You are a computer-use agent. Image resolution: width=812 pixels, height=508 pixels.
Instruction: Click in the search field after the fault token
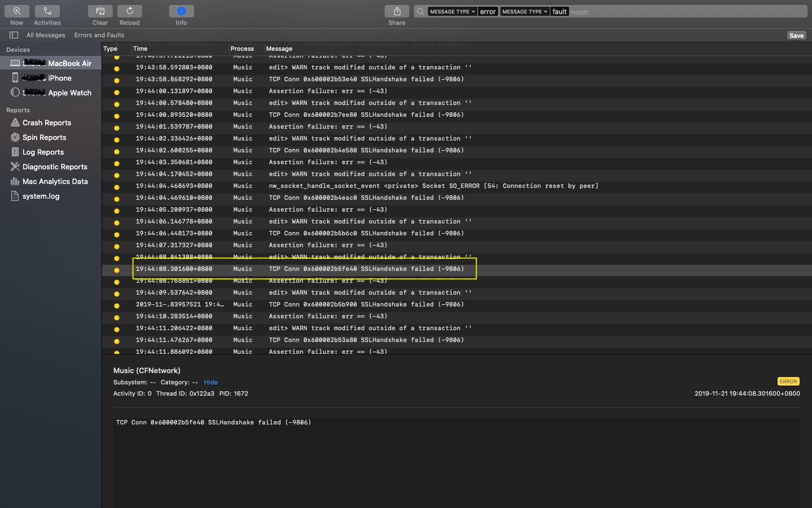click(688, 11)
